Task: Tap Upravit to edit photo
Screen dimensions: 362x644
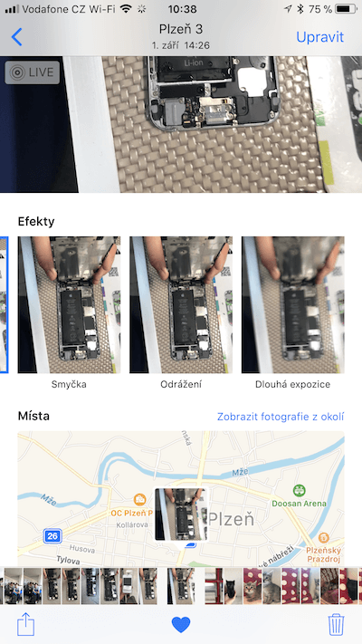Action: (319, 36)
